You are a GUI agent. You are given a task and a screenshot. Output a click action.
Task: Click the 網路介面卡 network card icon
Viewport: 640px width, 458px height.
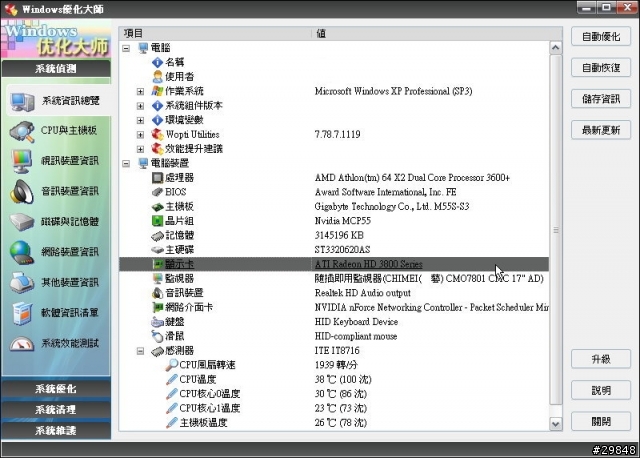pos(157,307)
